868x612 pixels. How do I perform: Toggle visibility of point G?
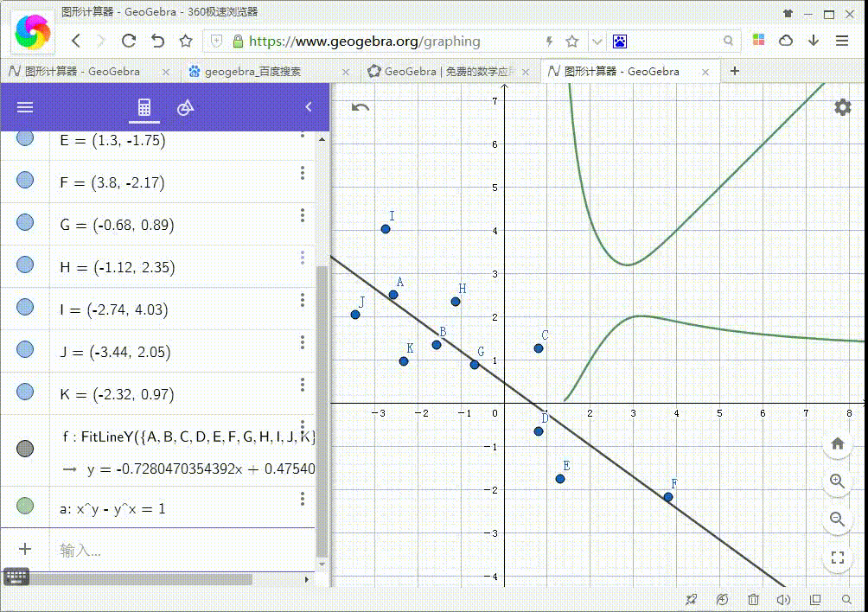(x=25, y=222)
